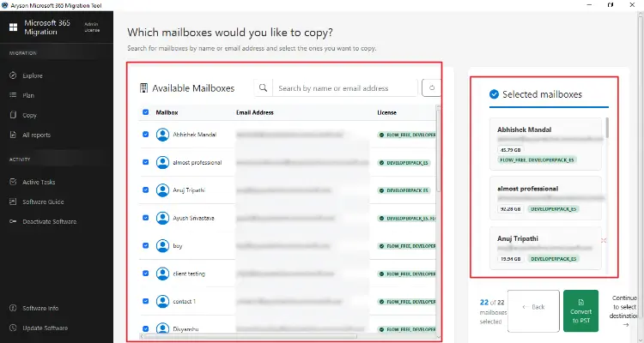View the Active Tasks icon
The height and width of the screenshot is (343, 644).
(13, 182)
